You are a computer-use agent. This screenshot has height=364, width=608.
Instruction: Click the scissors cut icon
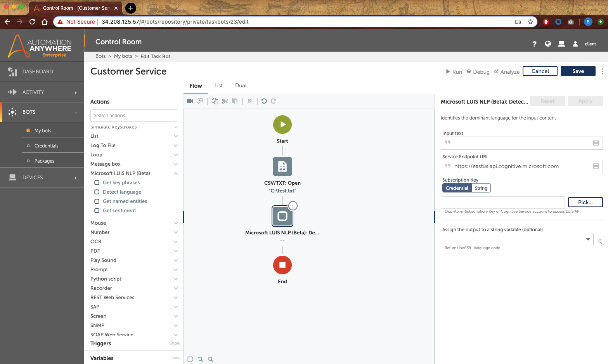pyautogui.click(x=225, y=101)
